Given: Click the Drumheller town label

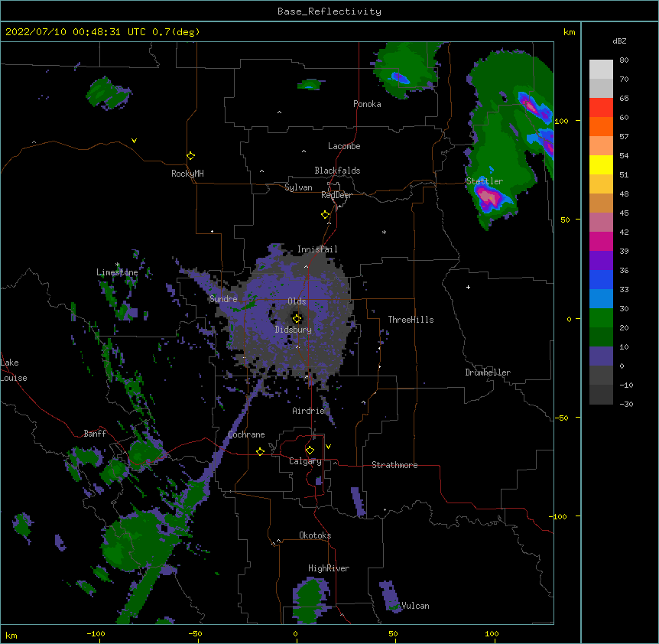Looking at the screenshot, I should pos(488,372).
